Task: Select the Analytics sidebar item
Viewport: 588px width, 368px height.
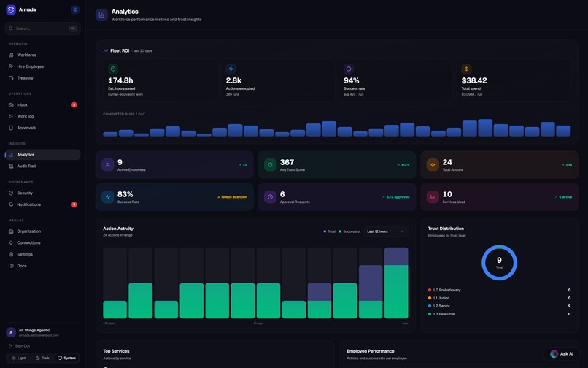Action: tap(43, 155)
